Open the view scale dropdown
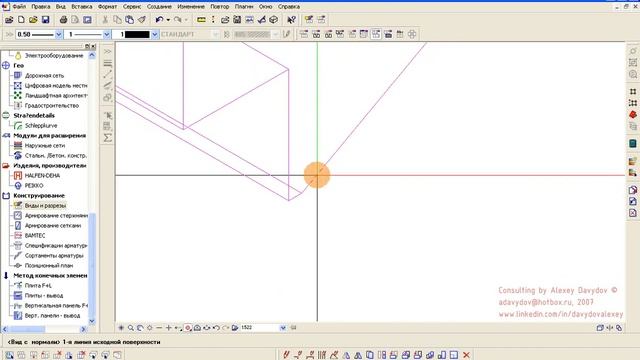640x360 pixels. (x=283, y=328)
